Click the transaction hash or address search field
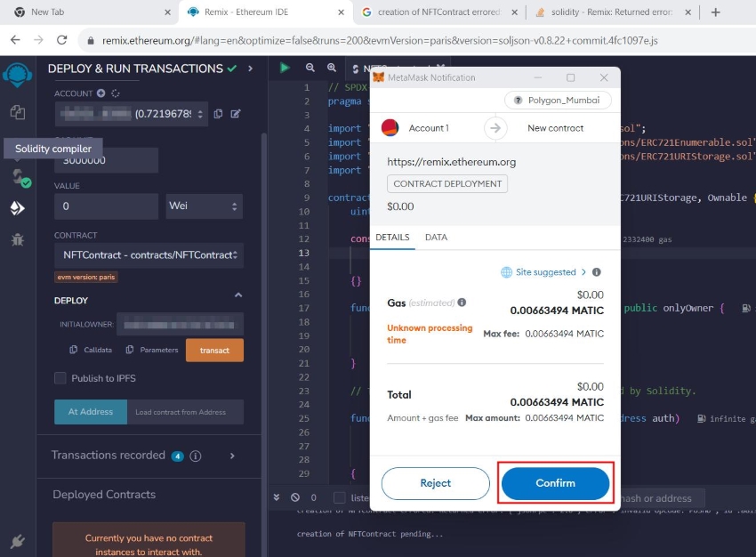The image size is (756, 557). (x=663, y=497)
